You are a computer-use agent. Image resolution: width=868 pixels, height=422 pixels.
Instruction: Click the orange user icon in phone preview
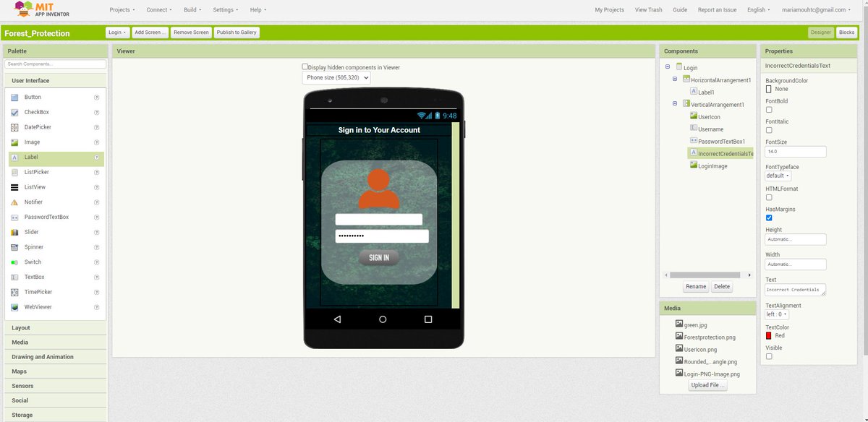pyautogui.click(x=379, y=189)
